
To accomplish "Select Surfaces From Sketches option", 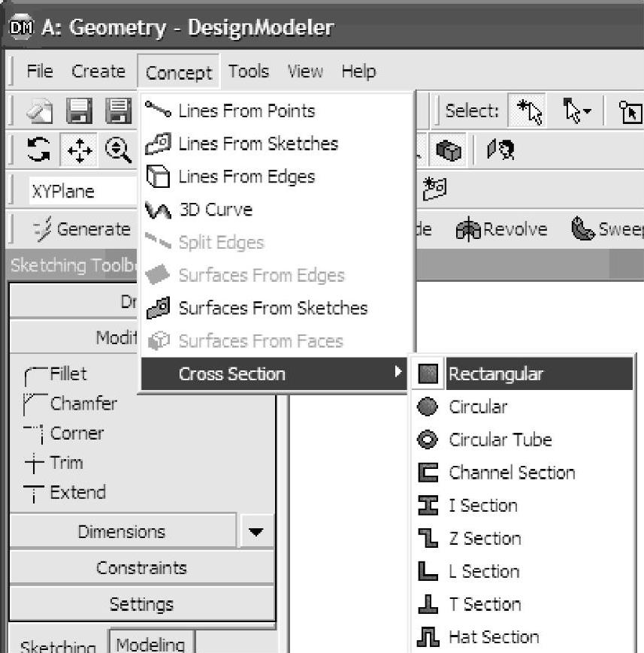I will [x=272, y=308].
